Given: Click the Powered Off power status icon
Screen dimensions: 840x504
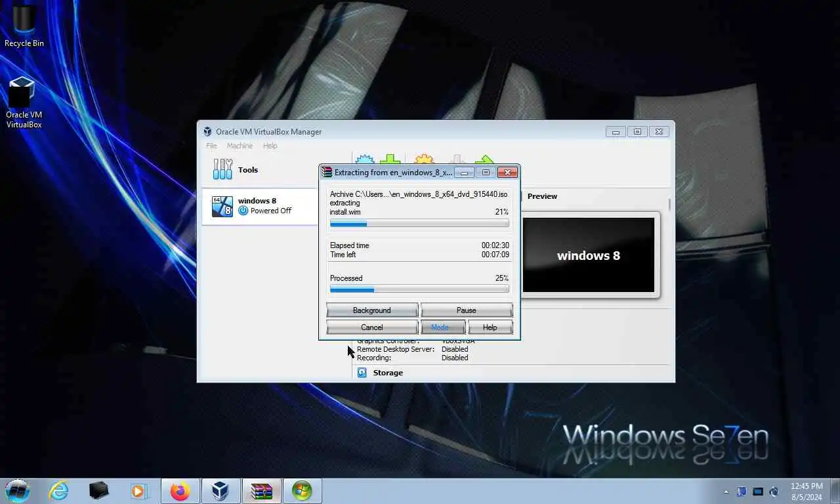Looking at the screenshot, I should pos(243,211).
